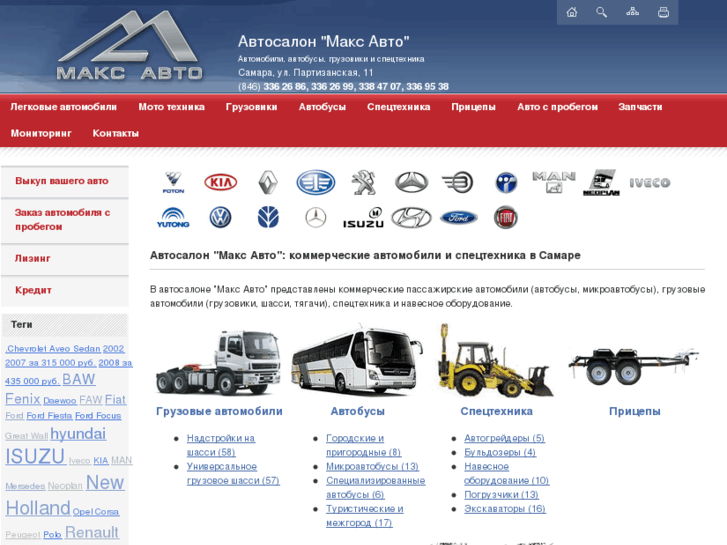Select the Neoplan brand logo
The height and width of the screenshot is (545, 727).
pyautogui.click(x=601, y=182)
